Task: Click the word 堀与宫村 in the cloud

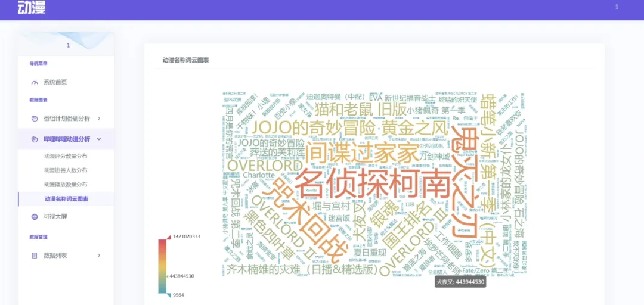Action: [x=330, y=206]
